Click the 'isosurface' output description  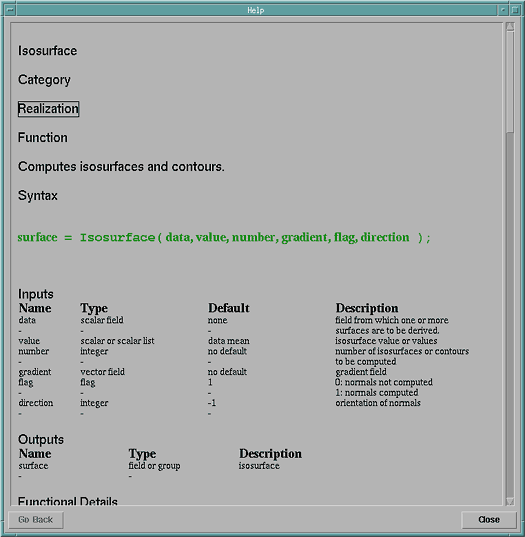[259, 466]
